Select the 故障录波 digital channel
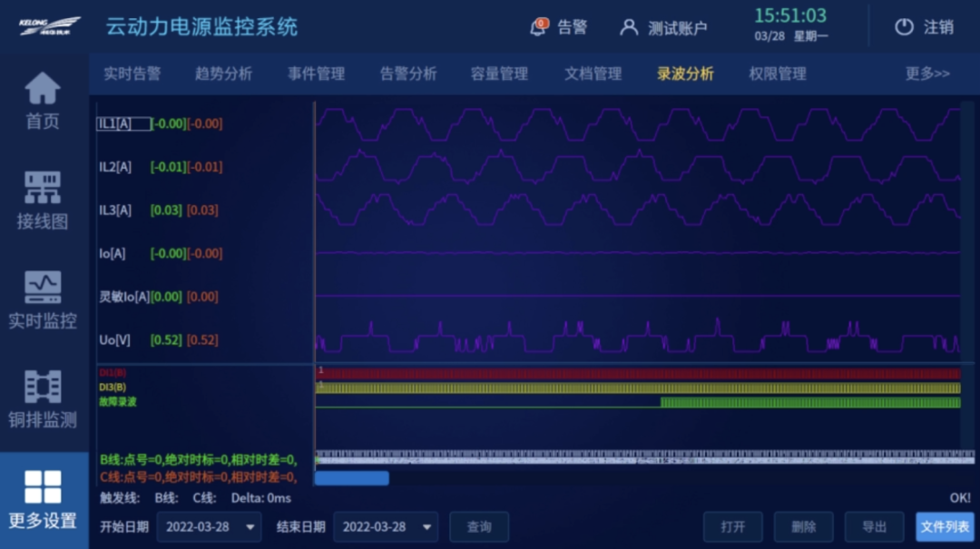 117,401
